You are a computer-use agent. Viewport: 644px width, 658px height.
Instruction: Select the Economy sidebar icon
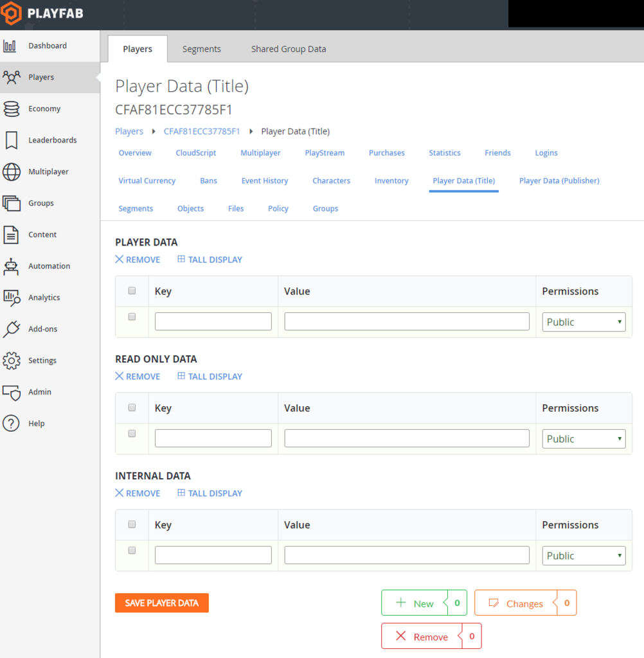coord(12,109)
